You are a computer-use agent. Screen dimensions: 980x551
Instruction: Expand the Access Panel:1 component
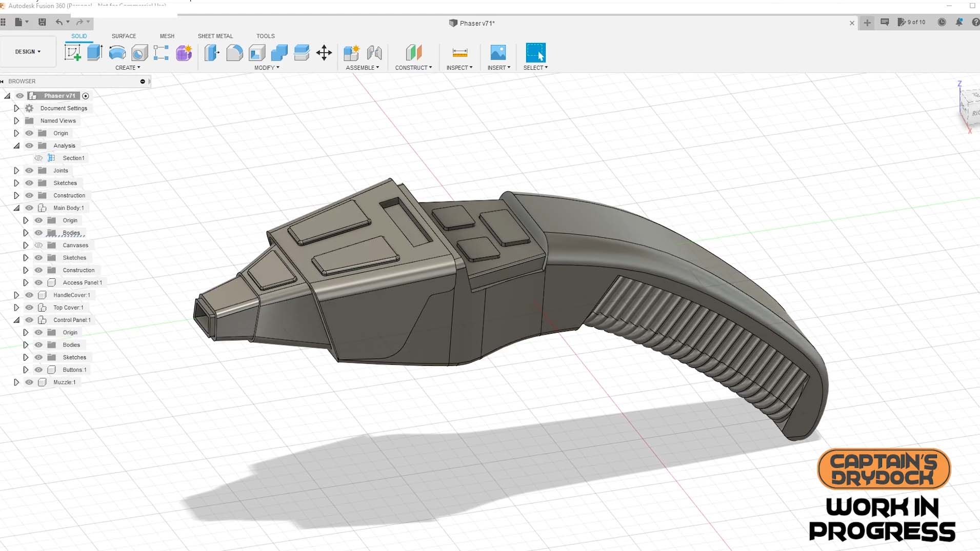click(x=26, y=283)
